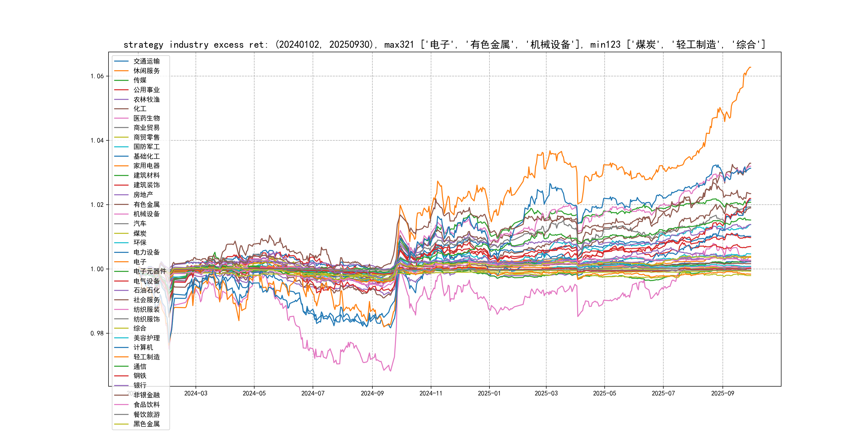Click the 国防军工 legend label
This screenshot has height=434, width=868.
click(x=146, y=147)
